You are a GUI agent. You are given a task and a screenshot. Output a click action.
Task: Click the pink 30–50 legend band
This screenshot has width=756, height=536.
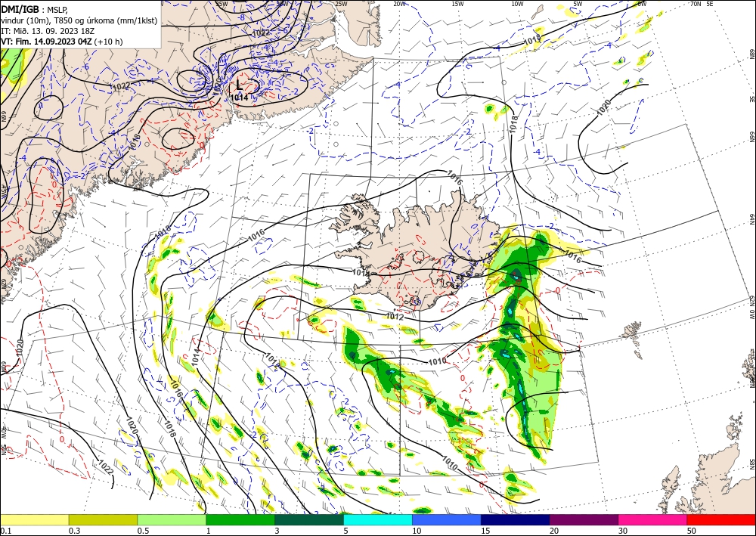click(x=653, y=520)
